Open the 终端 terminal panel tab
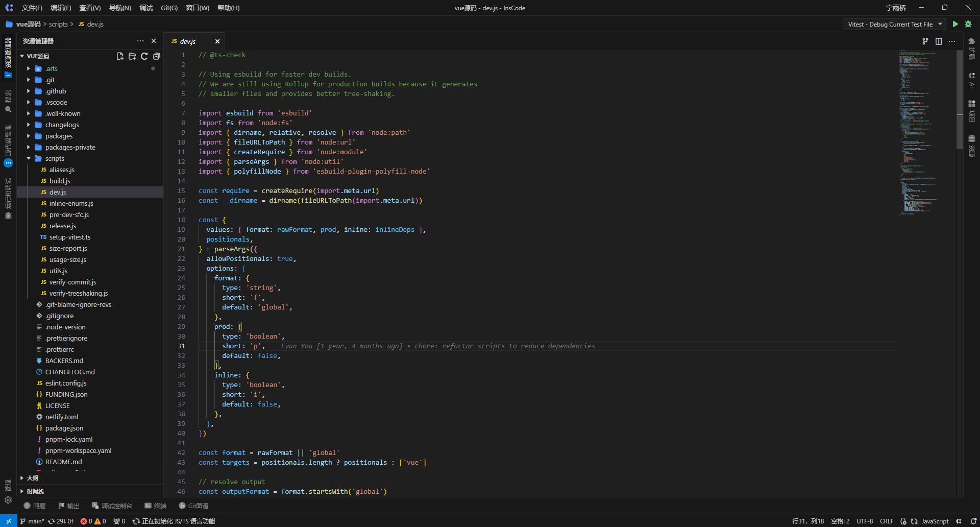The width and height of the screenshot is (980, 527). click(x=155, y=506)
